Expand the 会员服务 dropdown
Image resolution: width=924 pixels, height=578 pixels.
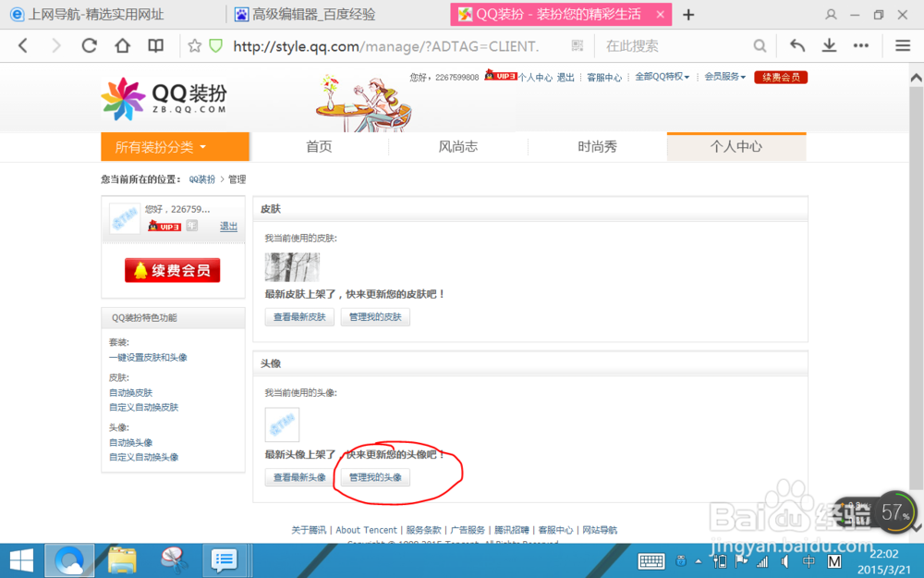pos(724,77)
